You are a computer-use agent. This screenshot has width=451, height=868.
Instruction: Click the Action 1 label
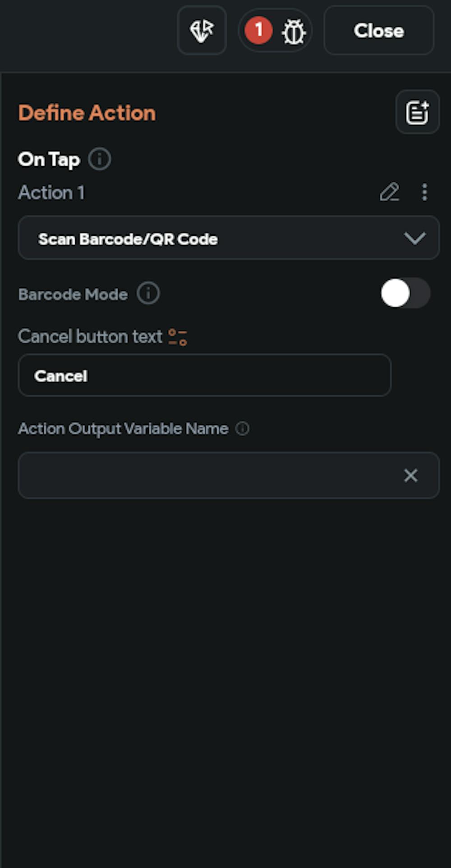(51, 192)
